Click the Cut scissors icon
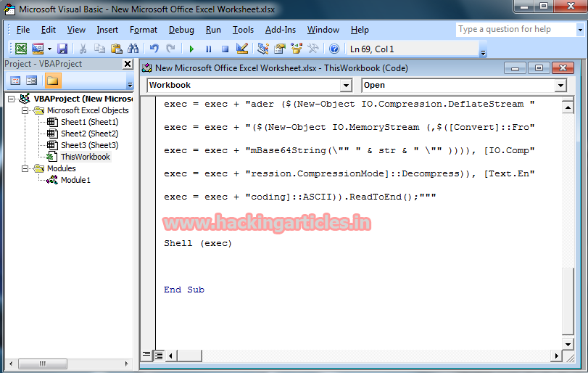The height and width of the screenshot is (373, 588). (x=83, y=49)
